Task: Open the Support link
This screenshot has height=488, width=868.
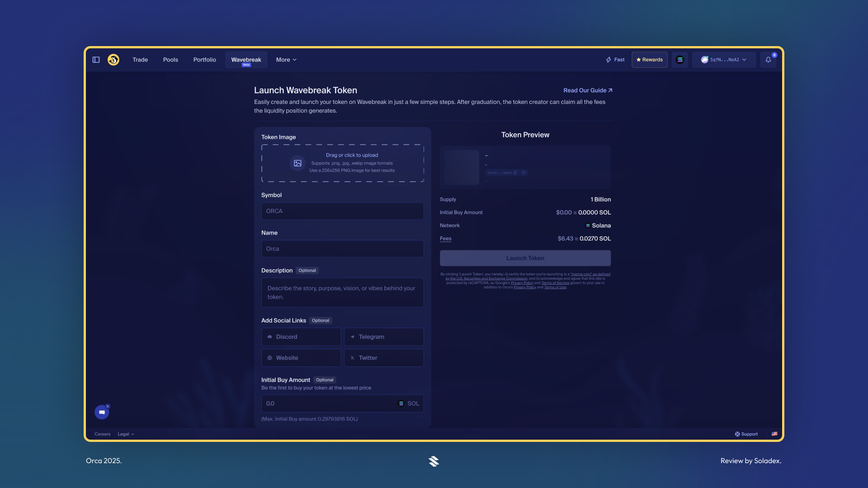Action: (746, 434)
